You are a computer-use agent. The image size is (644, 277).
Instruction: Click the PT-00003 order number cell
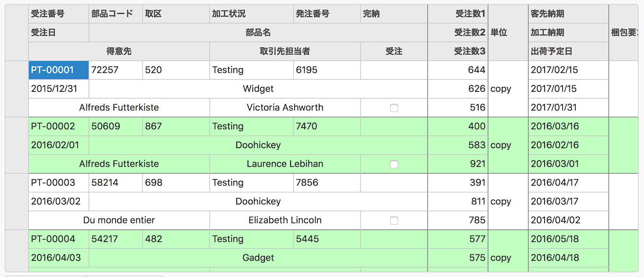(x=59, y=183)
